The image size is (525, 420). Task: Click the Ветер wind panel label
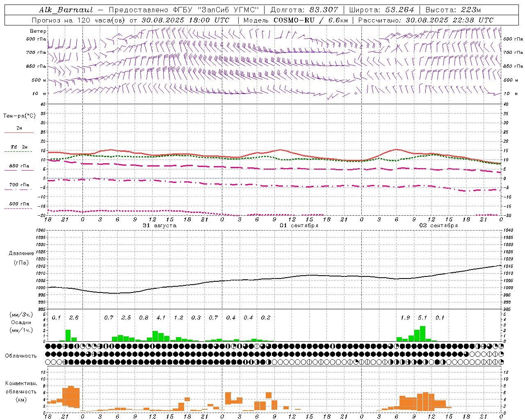[x=38, y=31]
